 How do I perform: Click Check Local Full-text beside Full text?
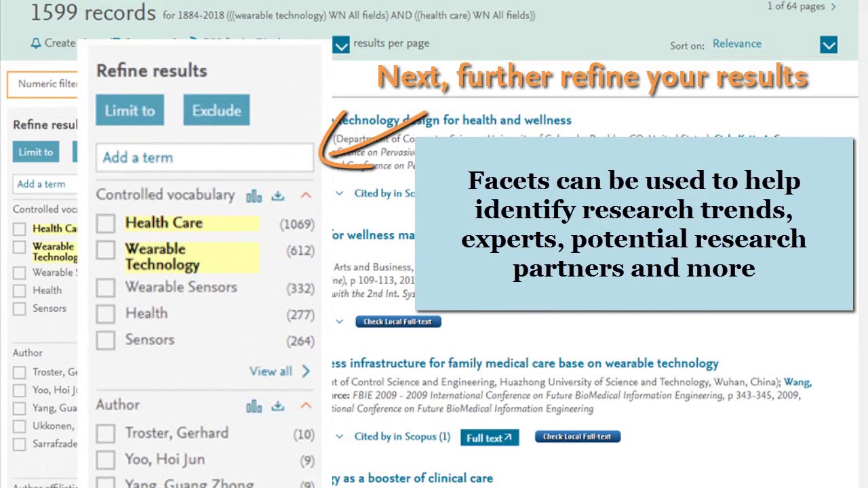tap(578, 436)
